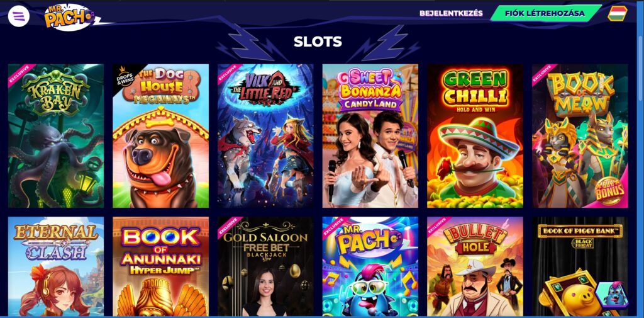Image resolution: width=644 pixels, height=318 pixels.
Task: Open Kraken Bay slot game
Action: click(x=56, y=136)
